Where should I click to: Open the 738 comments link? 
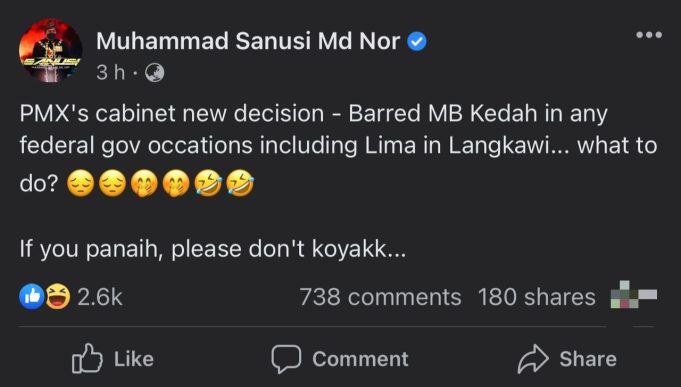click(380, 298)
